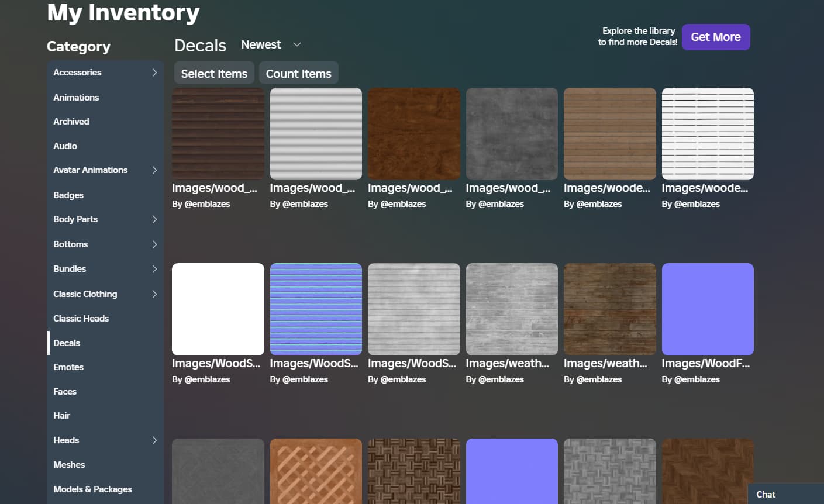Open the light gray WoodS planks thumbnail
Screen dimensions: 824x504
point(414,309)
